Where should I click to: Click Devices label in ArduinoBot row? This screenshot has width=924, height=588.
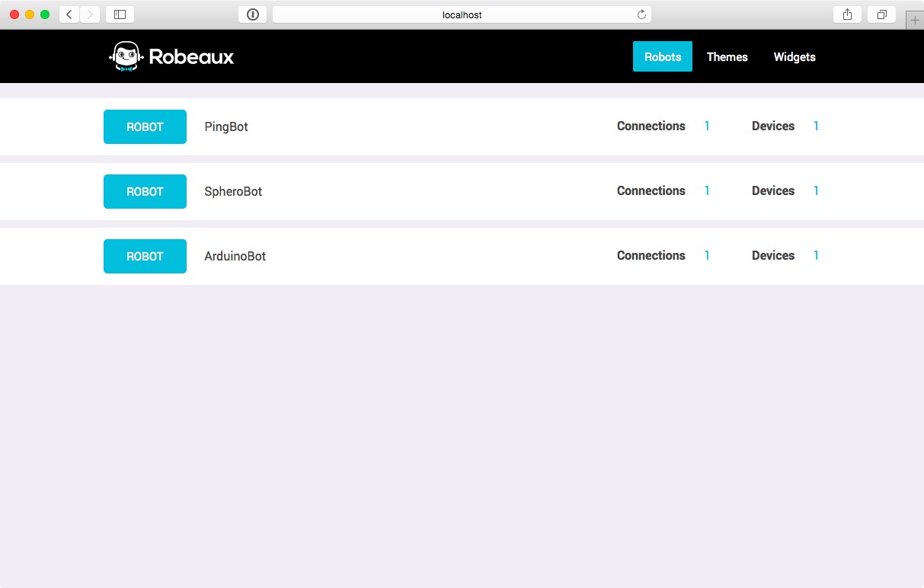coord(773,255)
